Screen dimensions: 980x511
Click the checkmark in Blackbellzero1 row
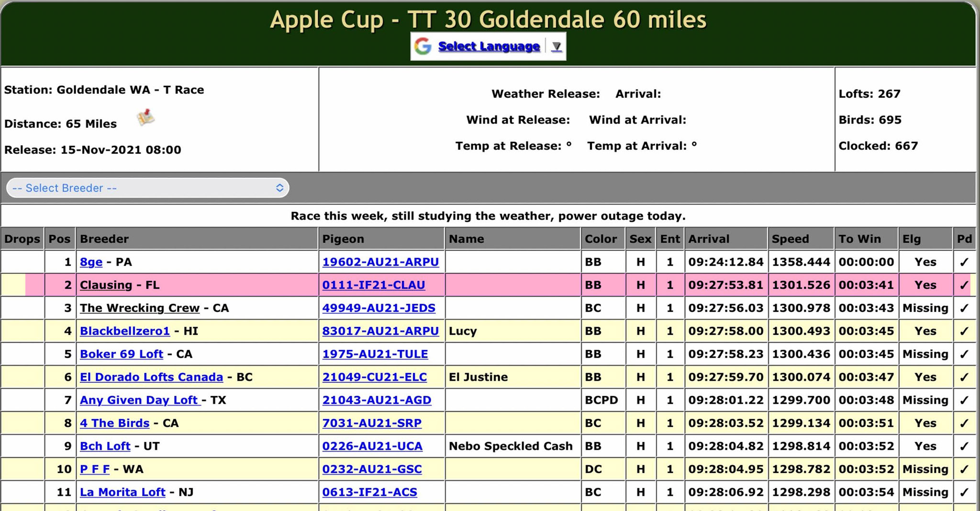point(964,331)
